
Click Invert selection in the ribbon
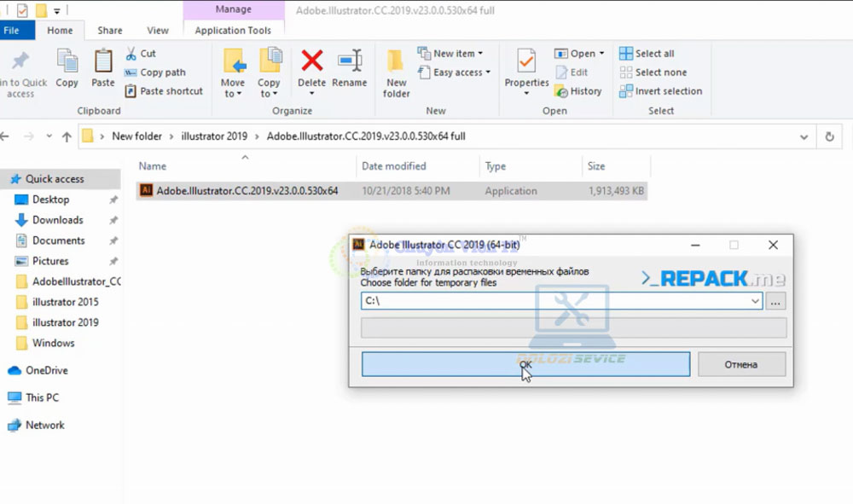click(660, 91)
